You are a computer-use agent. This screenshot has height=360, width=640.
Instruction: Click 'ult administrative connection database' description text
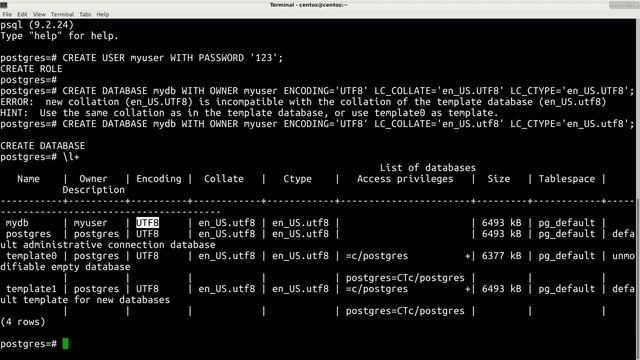(x=108, y=245)
